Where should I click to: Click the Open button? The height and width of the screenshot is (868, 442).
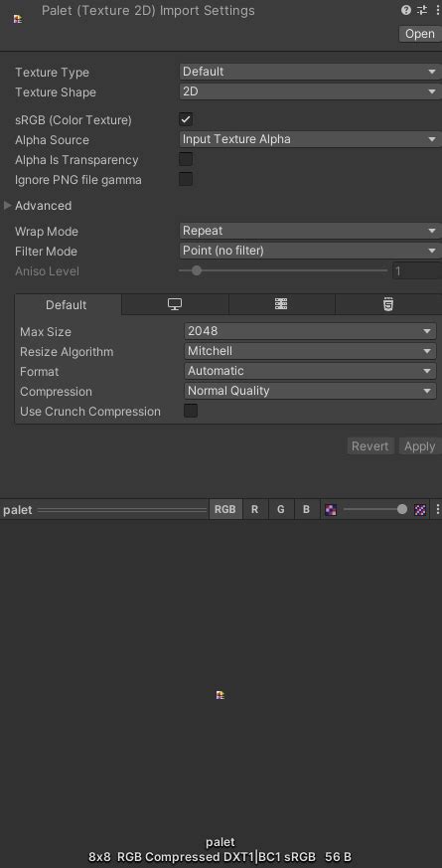point(420,34)
